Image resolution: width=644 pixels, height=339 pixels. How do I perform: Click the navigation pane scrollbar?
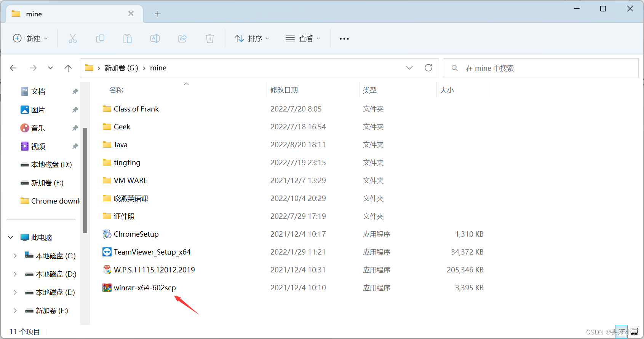point(85,180)
